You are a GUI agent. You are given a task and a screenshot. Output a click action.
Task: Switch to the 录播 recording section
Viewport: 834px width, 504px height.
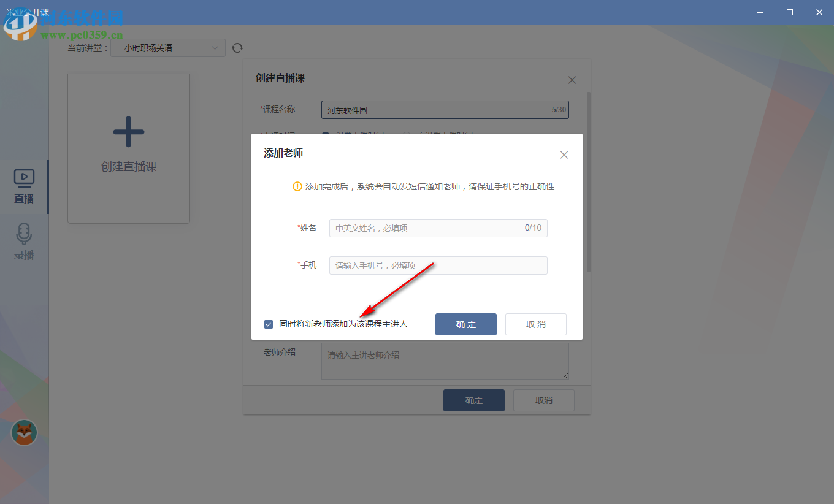(23, 242)
